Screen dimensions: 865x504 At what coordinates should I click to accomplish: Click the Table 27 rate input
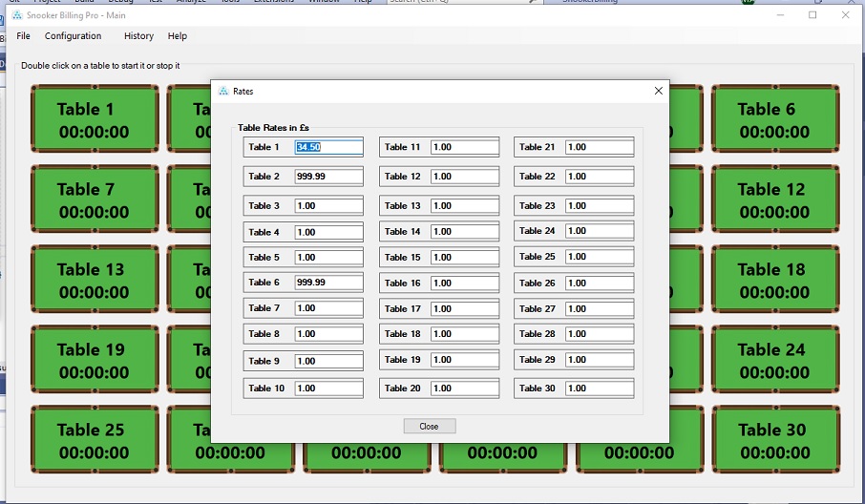599,309
